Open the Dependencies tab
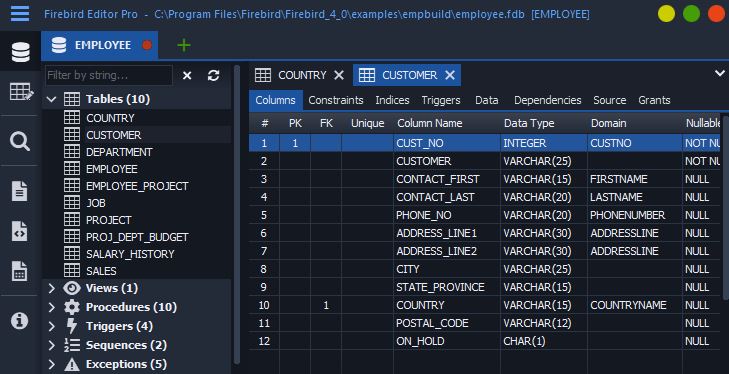729x374 pixels. click(547, 100)
